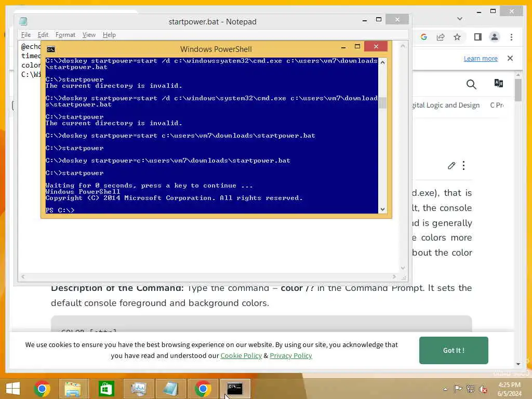Screen dimensions: 532x399
Task: Click the Notepad icon in the title bar
Action: pos(23,21)
